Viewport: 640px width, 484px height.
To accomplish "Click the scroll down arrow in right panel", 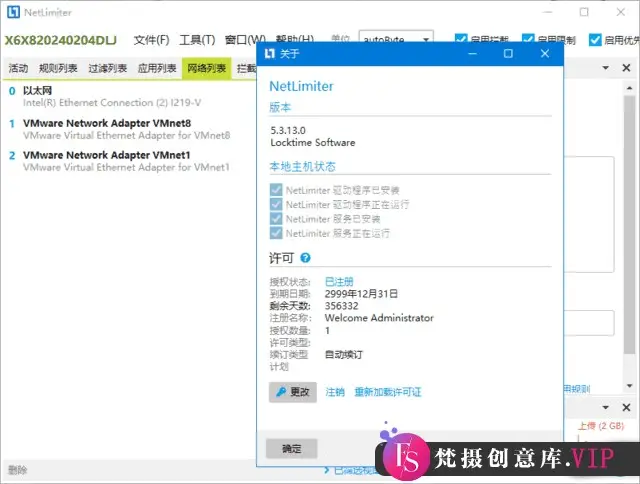I will pos(629,386).
